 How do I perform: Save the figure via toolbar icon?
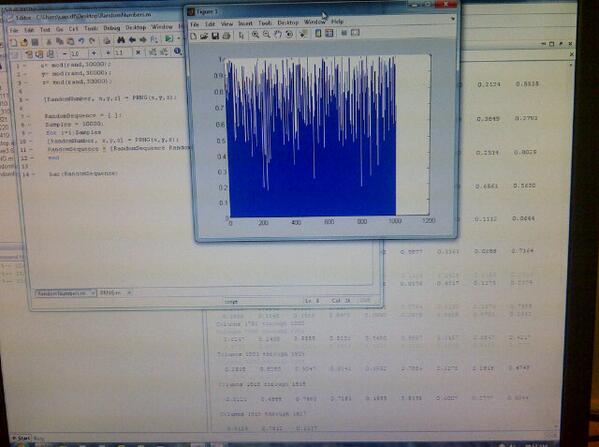(x=215, y=36)
